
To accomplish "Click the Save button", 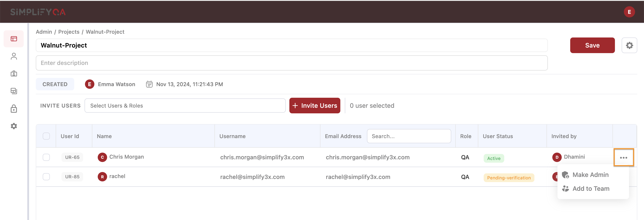I will point(592,45).
